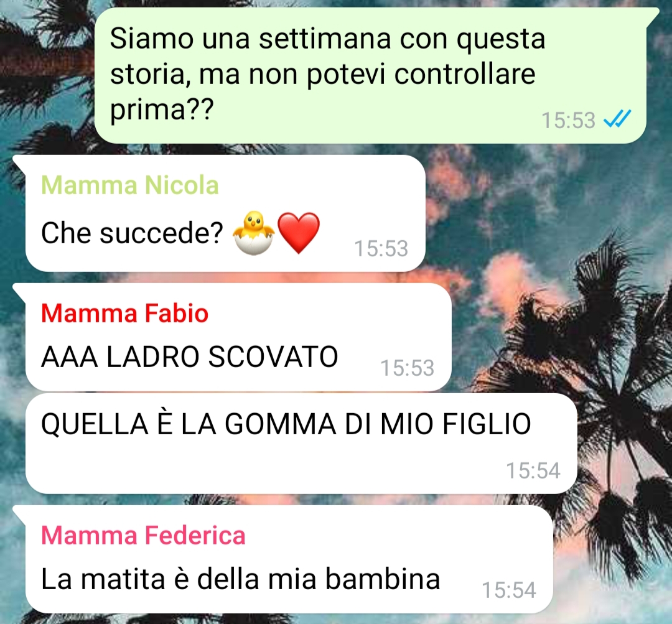Tap the word 'bambina' in Federica's message

coord(383,579)
